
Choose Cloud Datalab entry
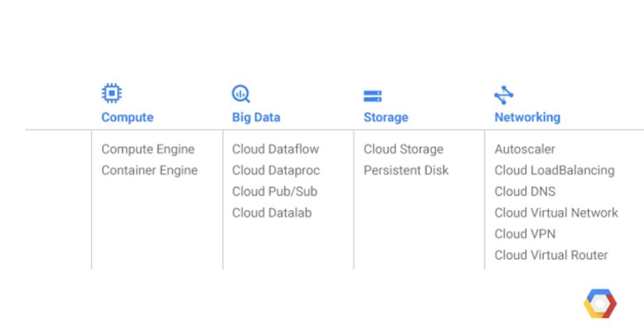pos(272,213)
